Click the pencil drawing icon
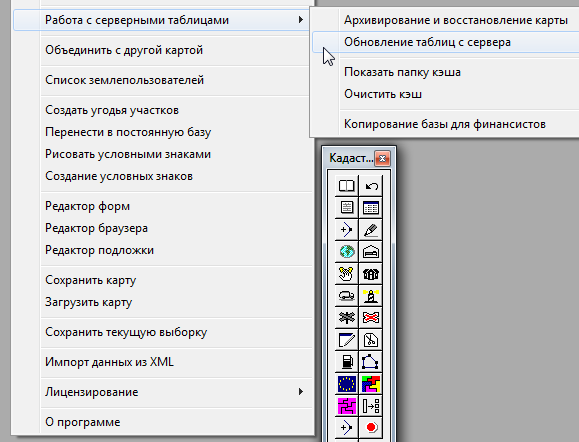579x442 pixels. (371, 230)
